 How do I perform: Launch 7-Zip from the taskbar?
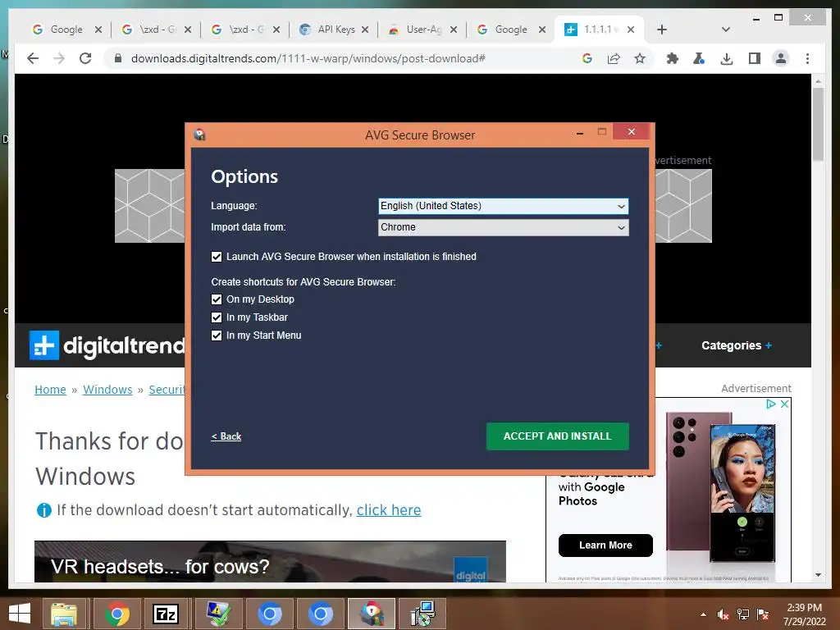pyautogui.click(x=166, y=614)
